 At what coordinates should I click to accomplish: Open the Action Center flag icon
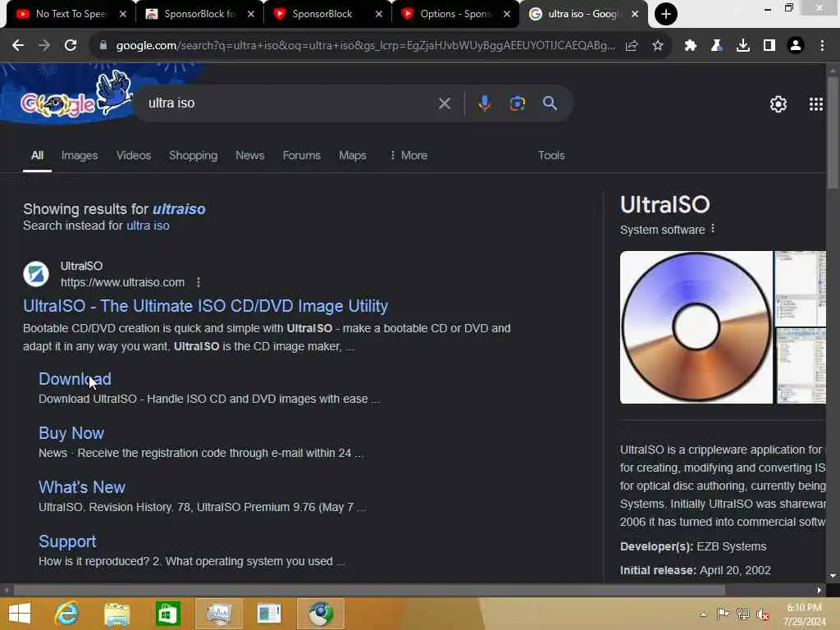click(x=723, y=614)
